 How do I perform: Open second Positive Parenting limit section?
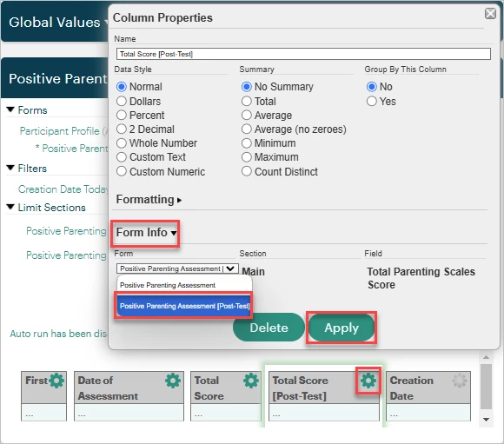pyautogui.click(x=66, y=255)
